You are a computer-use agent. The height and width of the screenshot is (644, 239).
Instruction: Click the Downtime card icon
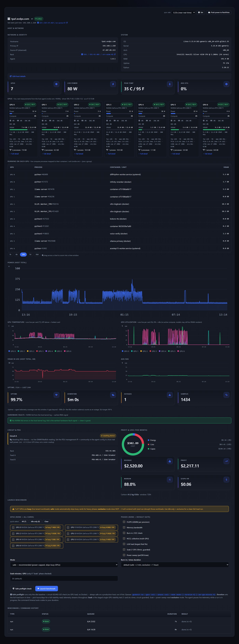(113, 395)
